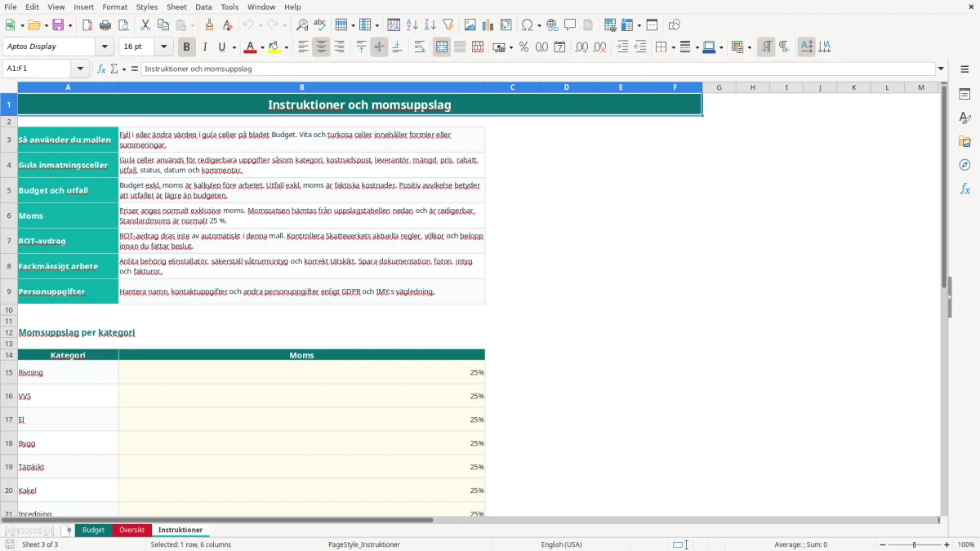Open sidebar Navigator compass icon
This screenshot has width=980, height=551.
[x=964, y=165]
